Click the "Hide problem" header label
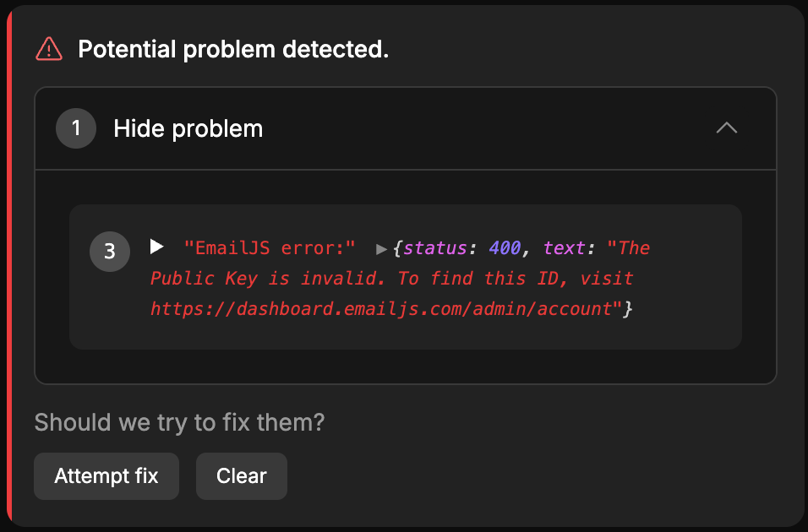808x532 pixels. click(188, 128)
